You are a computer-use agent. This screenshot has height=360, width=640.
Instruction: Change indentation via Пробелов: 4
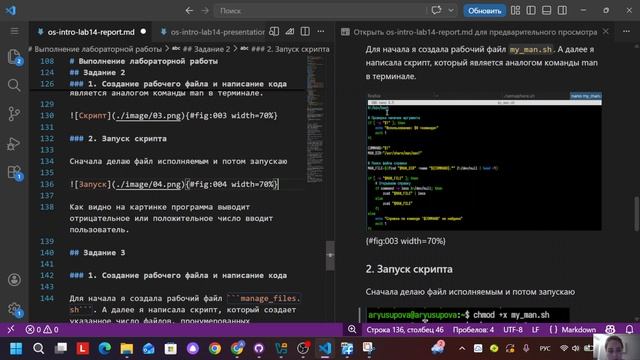click(x=473, y=329)
